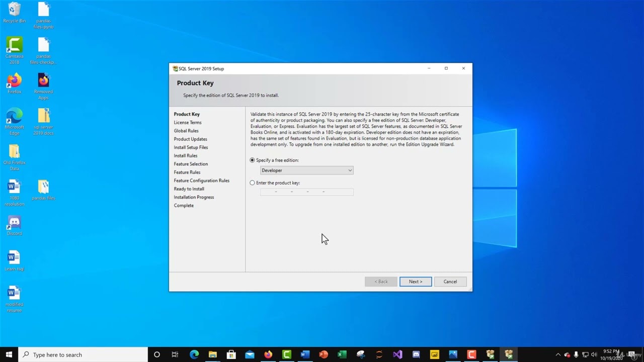644x362 pixels.
Task: Click Product Updates in the setup steps
Action: point(191,139)
